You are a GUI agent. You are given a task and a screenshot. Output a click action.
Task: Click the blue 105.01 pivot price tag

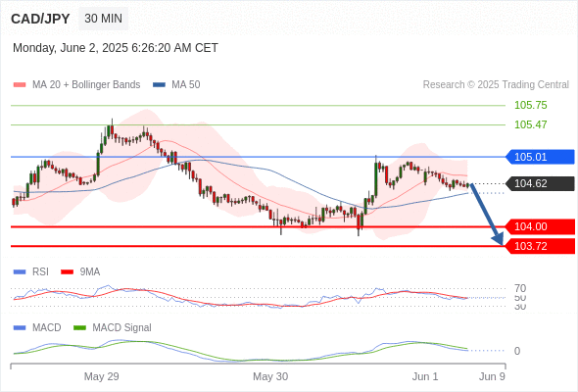(x=540, y=157)
